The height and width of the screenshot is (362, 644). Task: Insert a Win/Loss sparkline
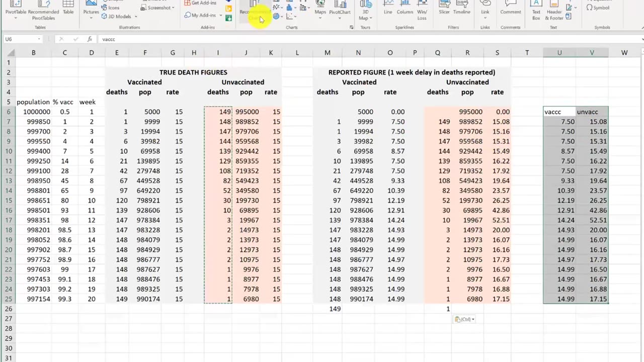[422, 11]
